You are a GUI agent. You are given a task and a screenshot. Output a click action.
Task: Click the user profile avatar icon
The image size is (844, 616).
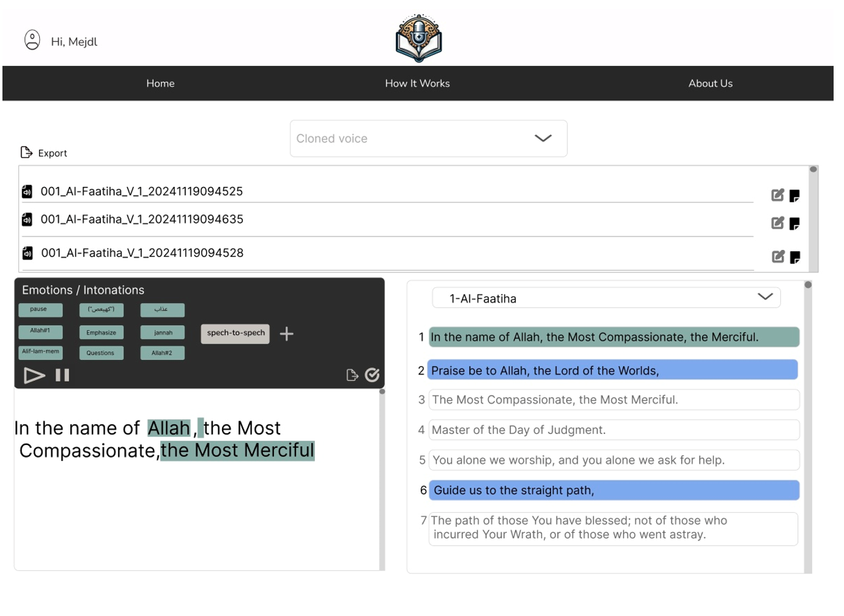tap(32, 40)
